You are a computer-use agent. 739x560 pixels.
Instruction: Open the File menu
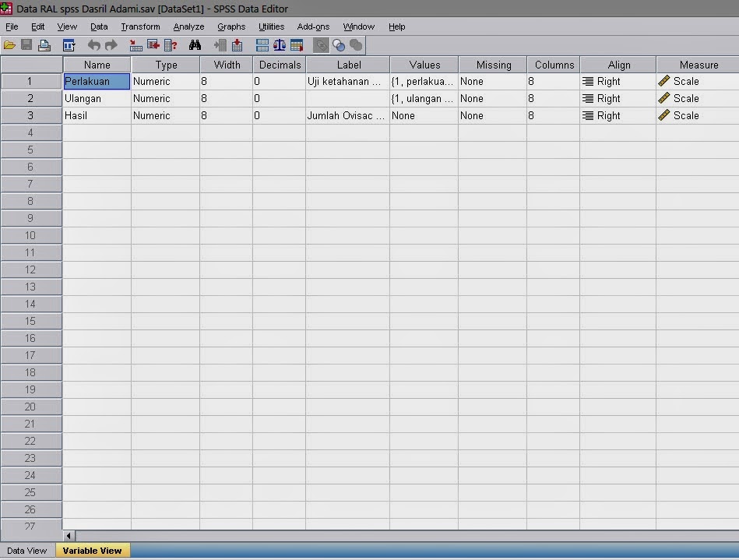point(12,26)
